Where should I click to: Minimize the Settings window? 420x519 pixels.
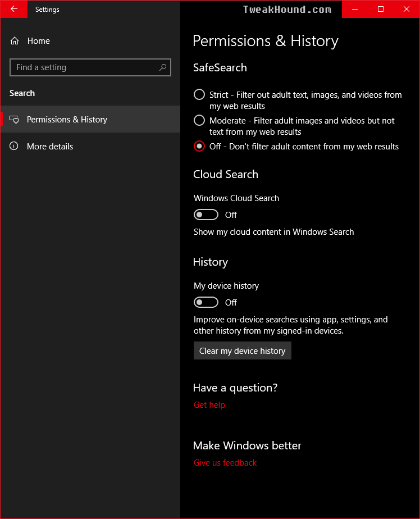(355, 9)
